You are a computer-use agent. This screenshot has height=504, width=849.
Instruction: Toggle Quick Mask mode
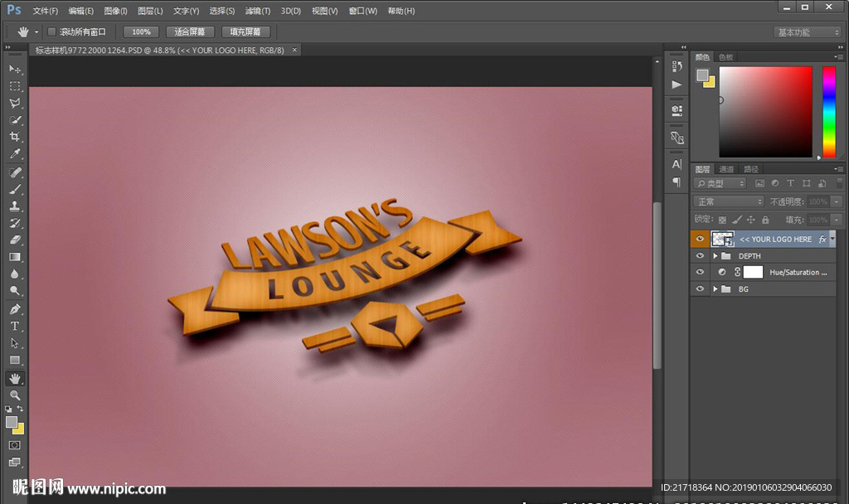(x=15, y=445)
